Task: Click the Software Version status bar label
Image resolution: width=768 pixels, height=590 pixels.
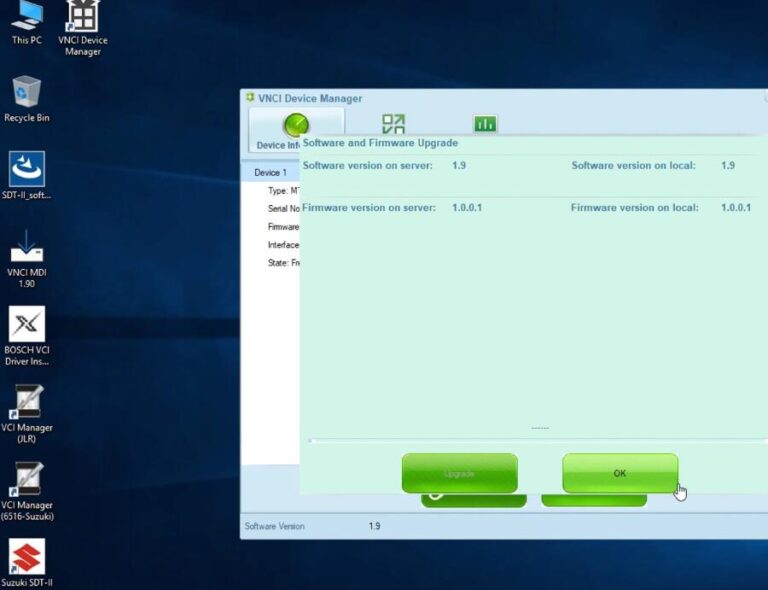Action: click(275, 526)
